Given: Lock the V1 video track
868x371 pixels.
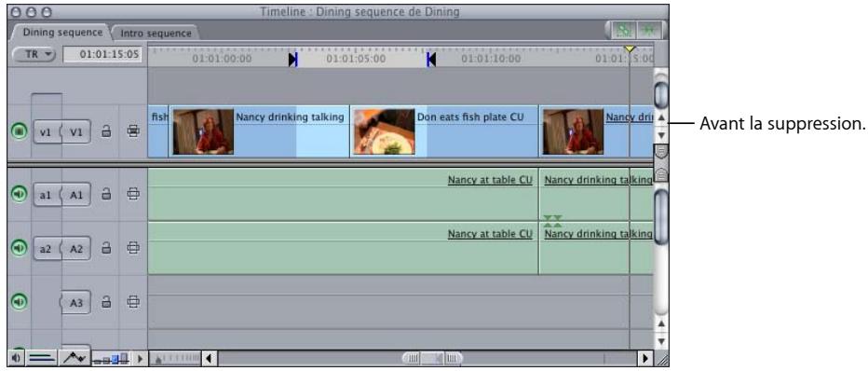Looking at the screenshot, I should pos(106,131).
